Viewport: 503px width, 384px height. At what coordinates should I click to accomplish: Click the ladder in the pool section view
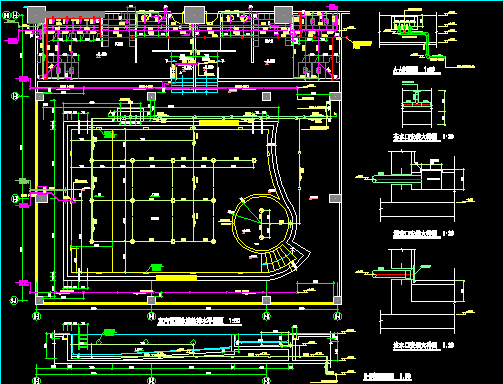83,337
